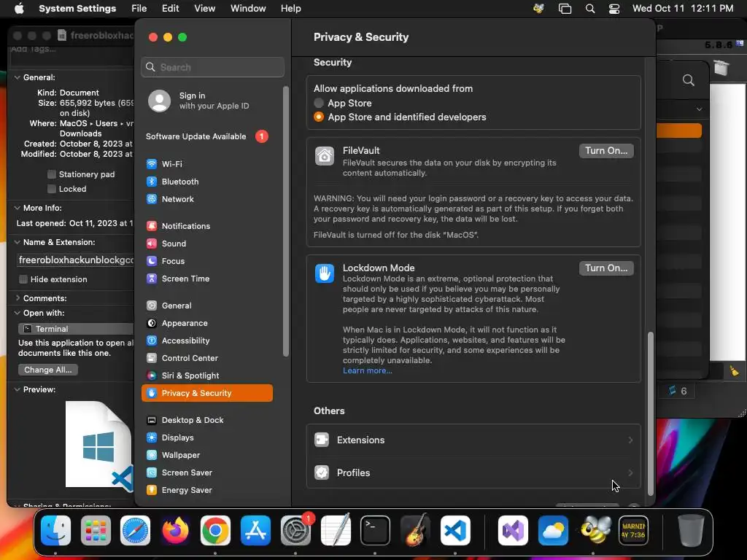
Task: Open Trash in the Dock
Action: pyautogui.click(x=691, y=531)
